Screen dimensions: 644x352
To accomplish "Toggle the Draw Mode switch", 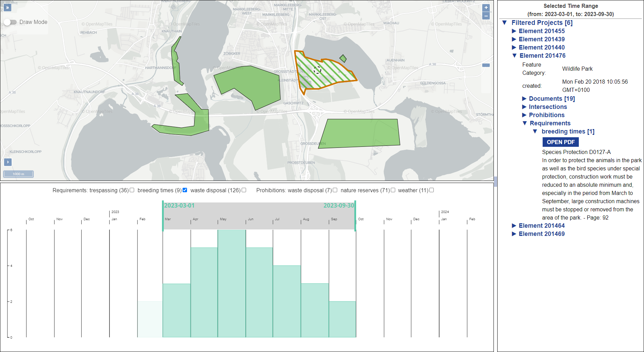I will pos(10,22).
